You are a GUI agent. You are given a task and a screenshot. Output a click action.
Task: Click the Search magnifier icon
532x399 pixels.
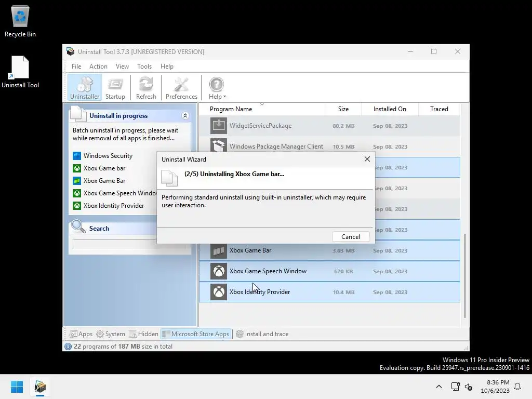tap(78, 227)
